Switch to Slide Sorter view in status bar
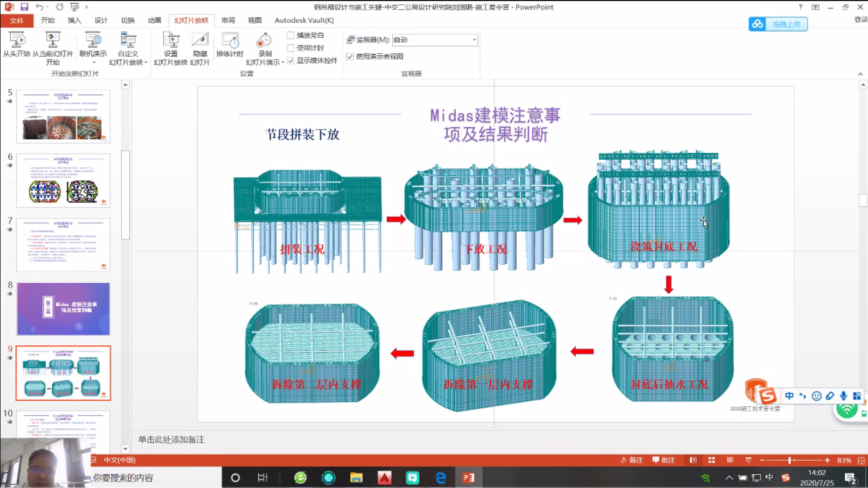Viewport: 868px width, 488px height. (x=712, y=460)
